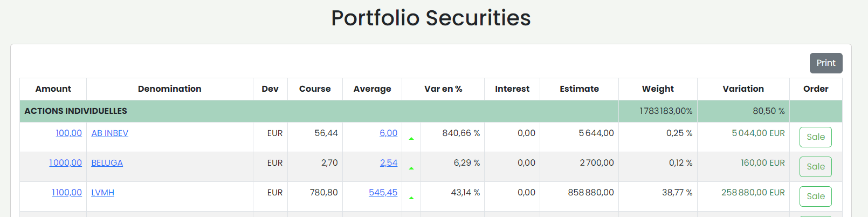Open the LVMH security link

tap(102, 193)
